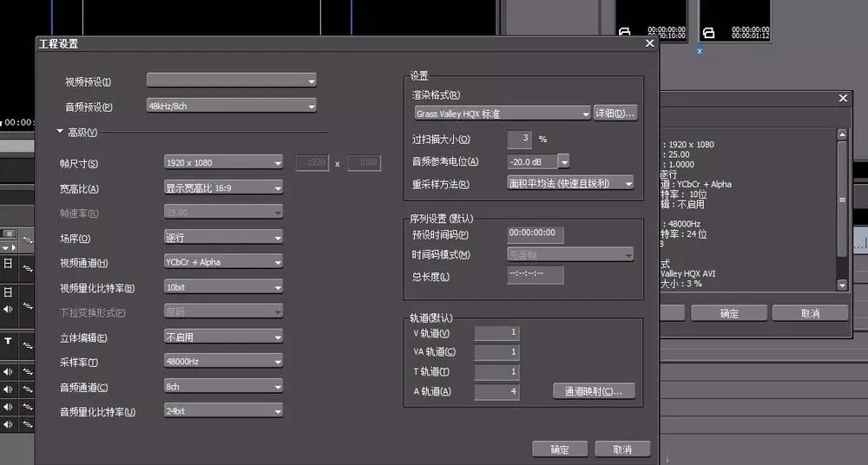Viewport: 868px width, 465px height.
Task: Click clip icon on the 00:00:10:00 thumbnail
Action: click(x=624, y=33)
